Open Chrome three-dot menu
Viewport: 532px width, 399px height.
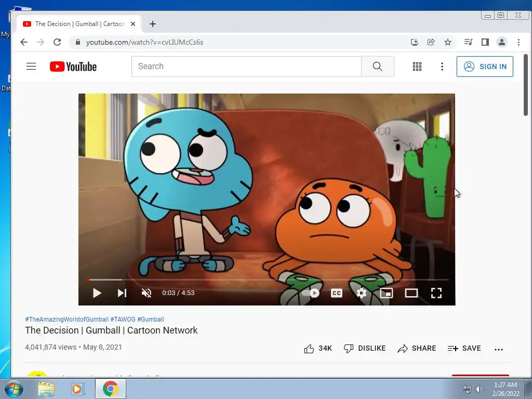point(518,42)
